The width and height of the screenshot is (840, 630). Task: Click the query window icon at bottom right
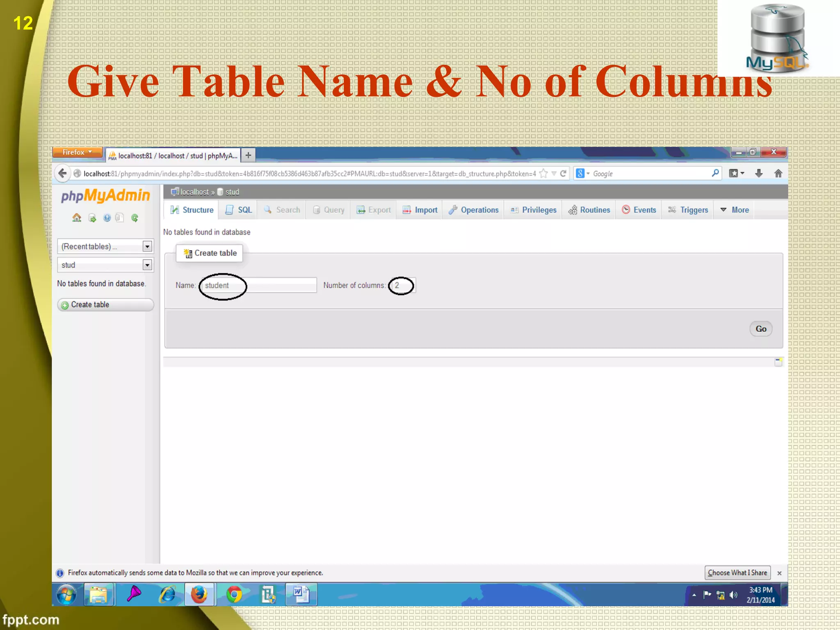[x=778, y=362]
